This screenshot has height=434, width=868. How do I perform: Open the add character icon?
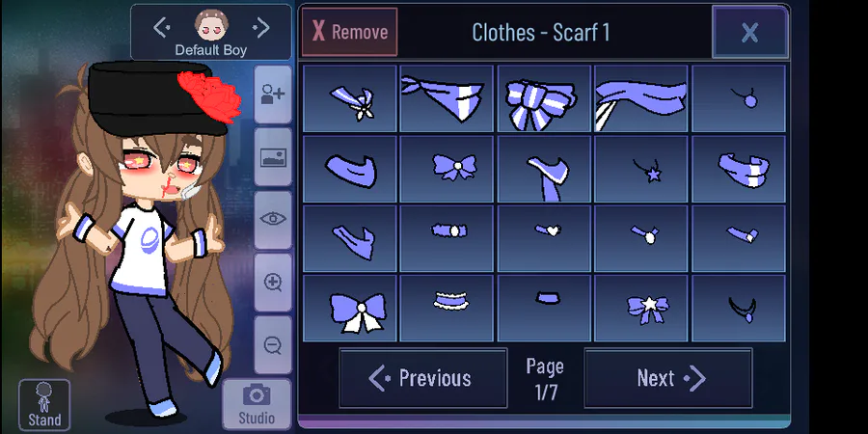(x=273, y=95)
